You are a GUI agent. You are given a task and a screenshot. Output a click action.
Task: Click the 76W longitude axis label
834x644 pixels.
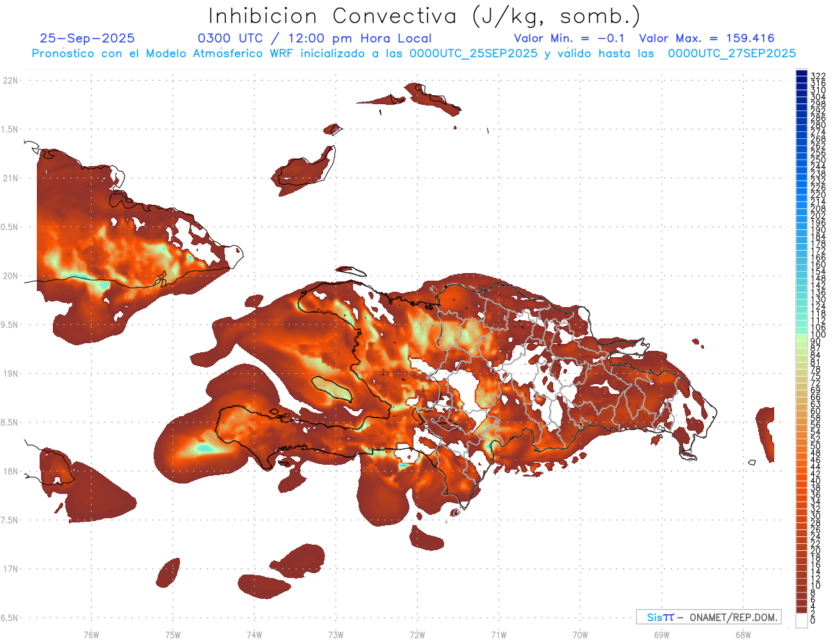coord(91,634)
